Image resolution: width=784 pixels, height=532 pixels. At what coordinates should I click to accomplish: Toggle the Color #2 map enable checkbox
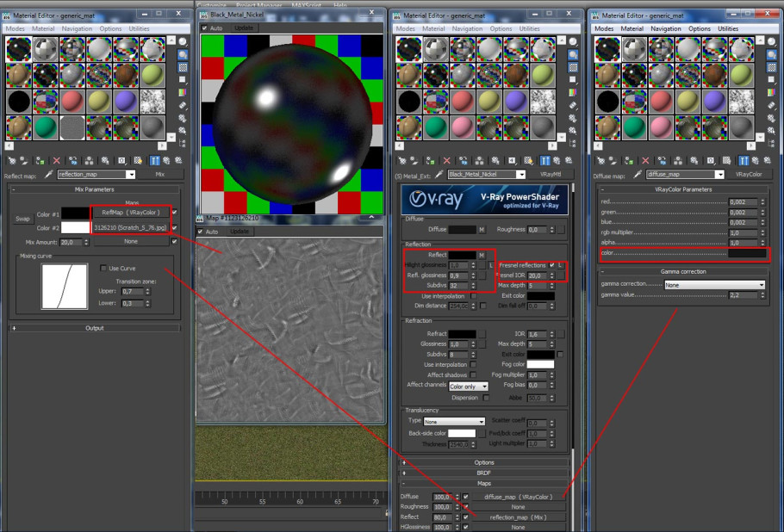click(x=175, y=228)
